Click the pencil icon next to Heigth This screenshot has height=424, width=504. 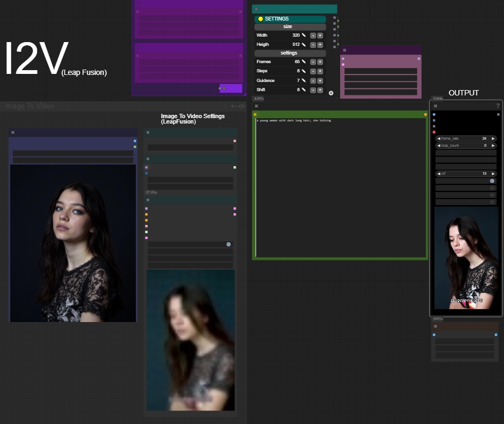[303, 44]
